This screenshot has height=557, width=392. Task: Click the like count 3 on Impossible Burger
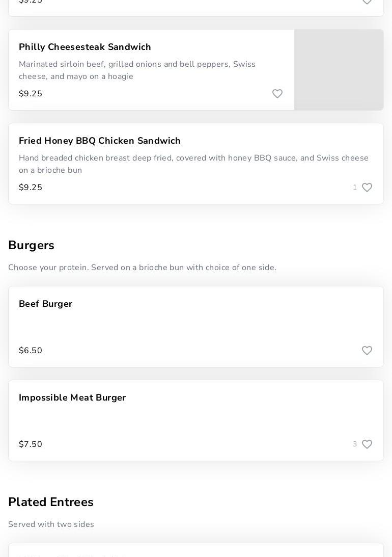click(x=355, y=444)
